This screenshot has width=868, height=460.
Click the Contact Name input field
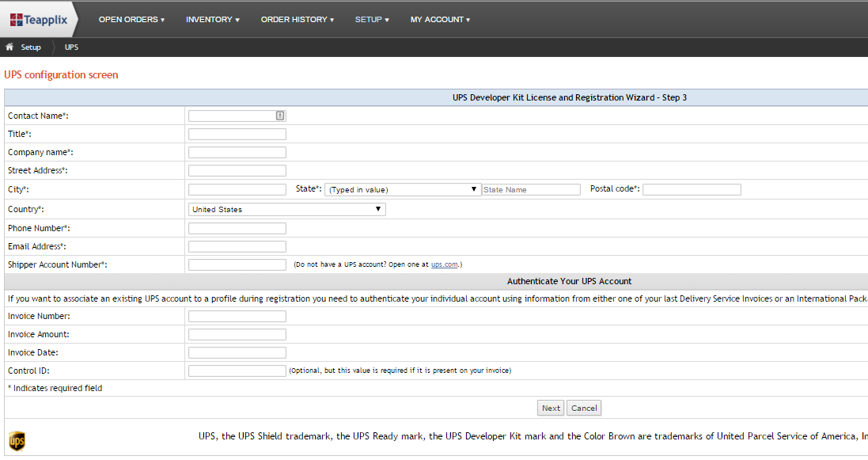237,116
